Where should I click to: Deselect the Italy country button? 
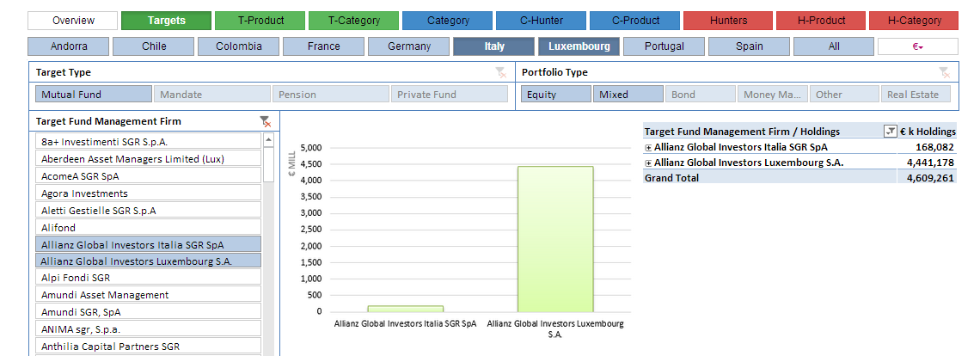point(493,46)
